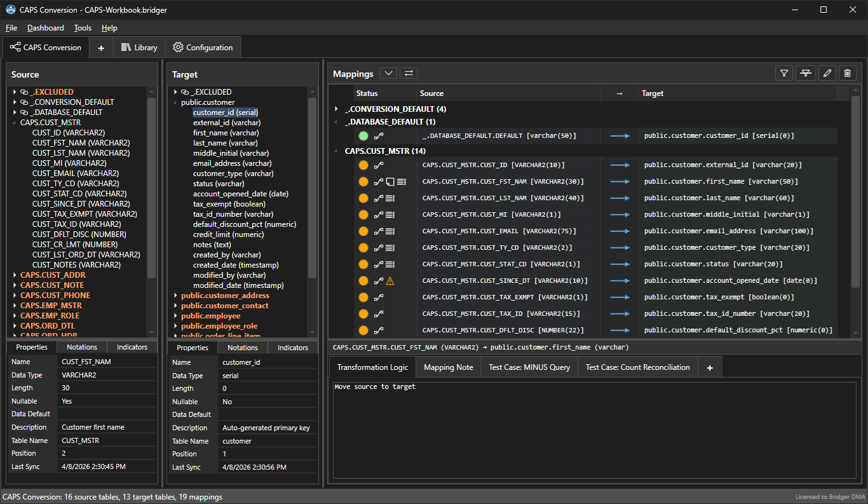
Task: Open the Mappings view dropdown chevron
Action: tap(388, 73)
